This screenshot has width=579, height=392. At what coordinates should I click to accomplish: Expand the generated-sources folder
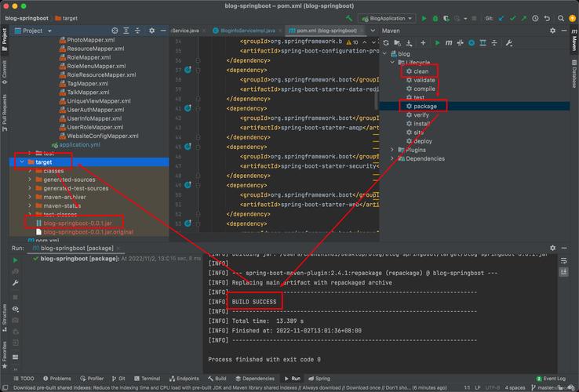30,180
